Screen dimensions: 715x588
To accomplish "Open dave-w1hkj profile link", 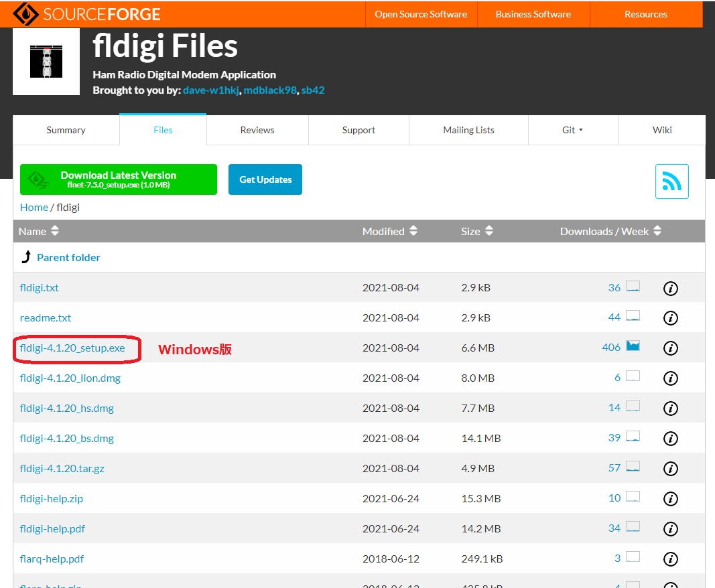I will coord(210,90).
